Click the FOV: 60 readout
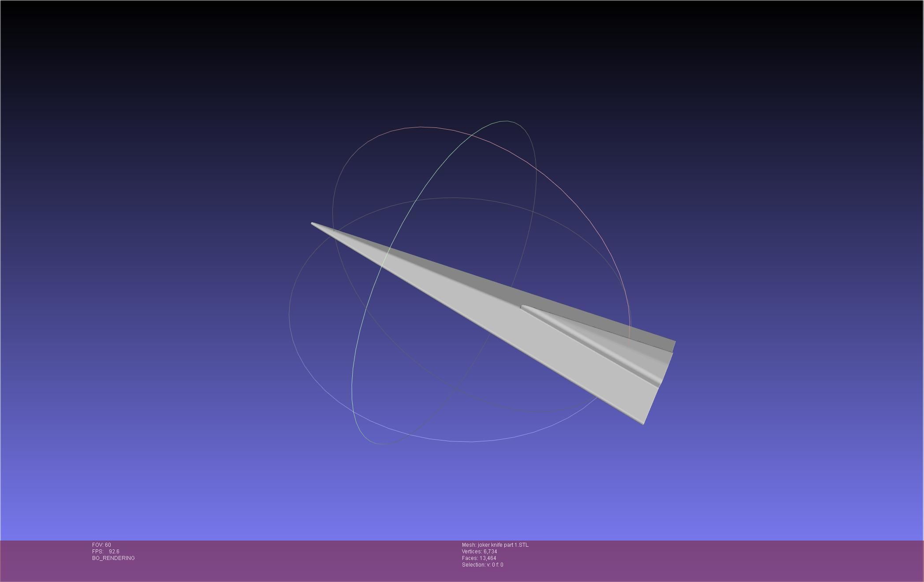The height and width of the screenshot is (582, 924). click(x=101, y=545)
